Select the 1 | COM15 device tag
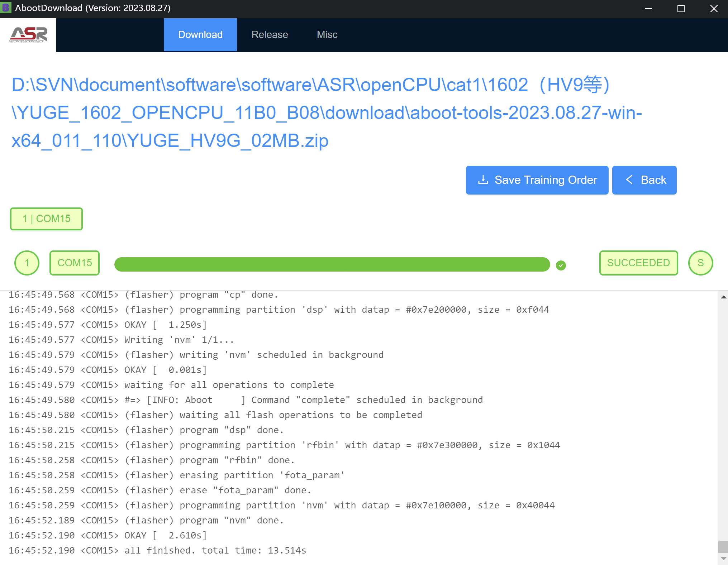The height and width of the screenshot is (565, 728). (x=46, y=219)
